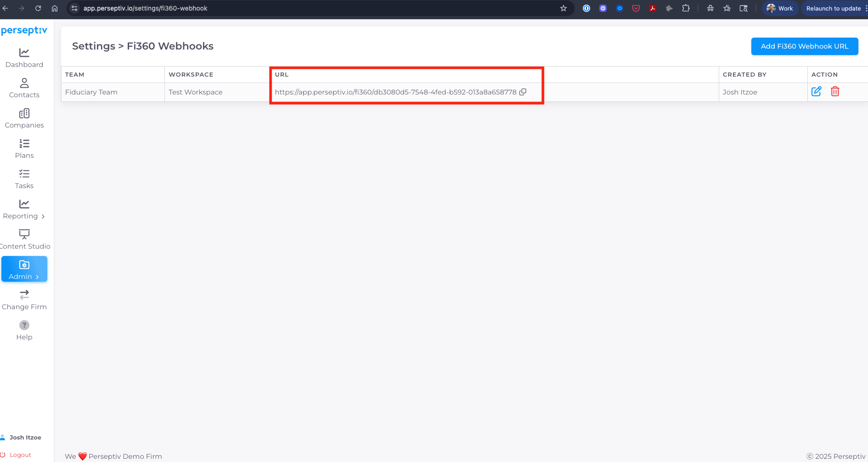Go to the browser home page
The height and width of the screenshot is (462, 868).
(55, 8)
